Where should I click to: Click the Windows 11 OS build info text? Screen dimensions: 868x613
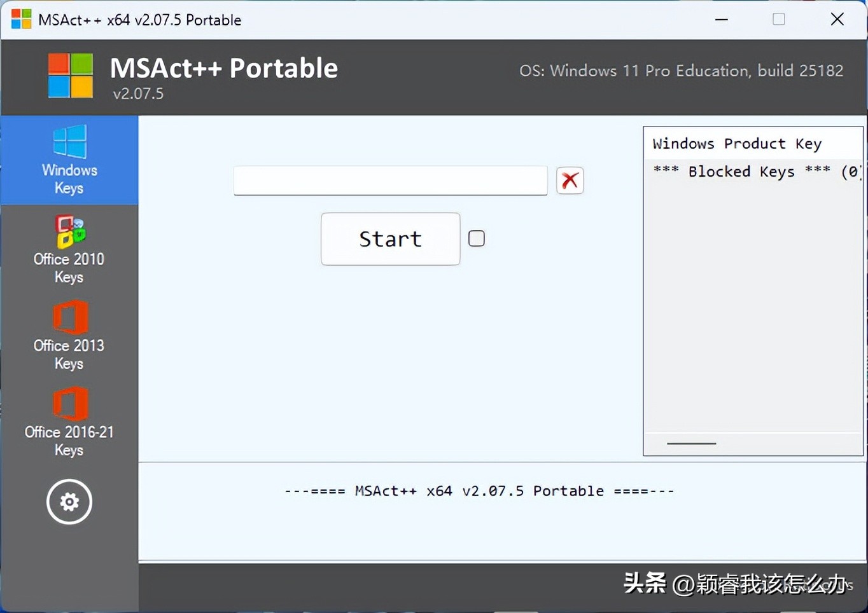pos(682,71)
